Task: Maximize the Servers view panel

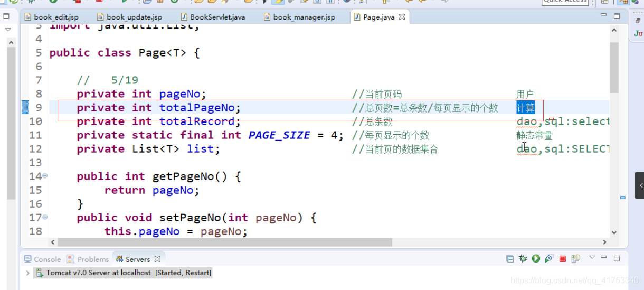Action: pyautogui.click(x=617, y=258)
